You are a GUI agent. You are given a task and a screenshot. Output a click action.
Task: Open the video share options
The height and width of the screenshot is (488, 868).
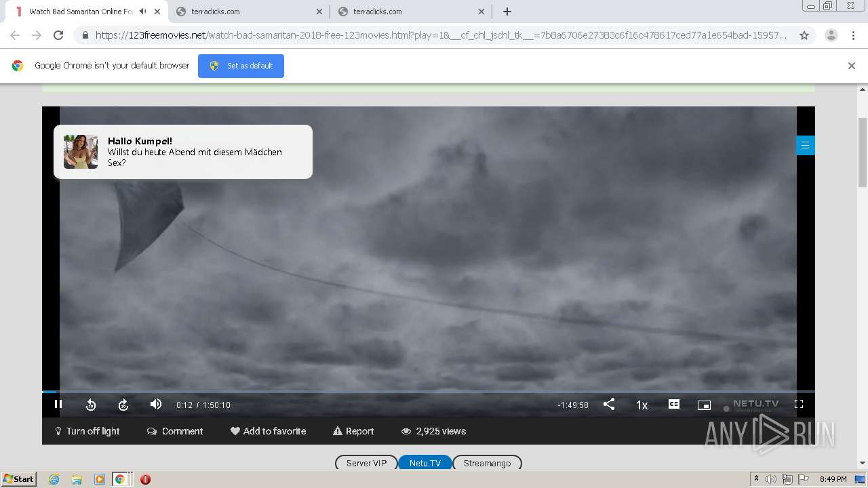click(609, 404)
